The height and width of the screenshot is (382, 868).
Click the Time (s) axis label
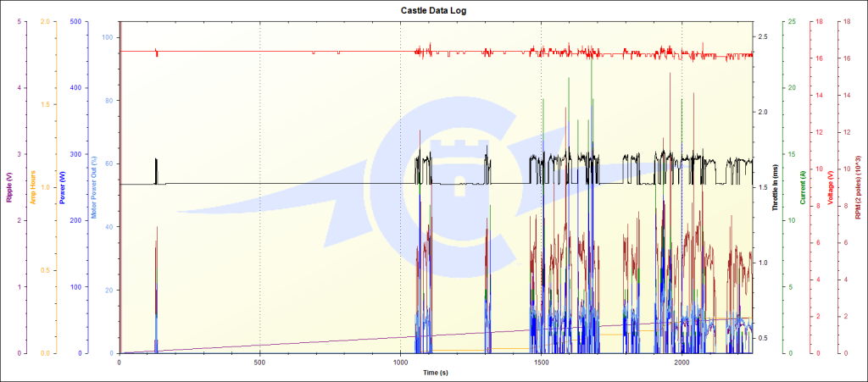click(436, 373)
